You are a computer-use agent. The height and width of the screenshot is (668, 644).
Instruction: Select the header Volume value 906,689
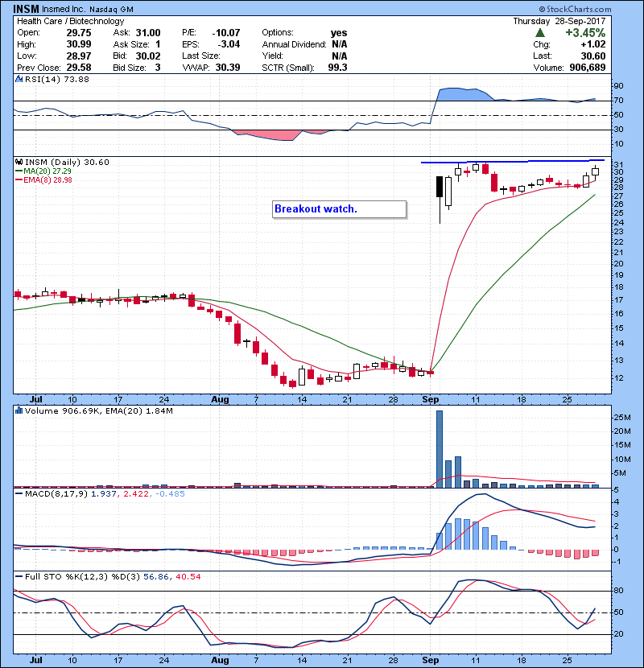[x=588, y=68]
